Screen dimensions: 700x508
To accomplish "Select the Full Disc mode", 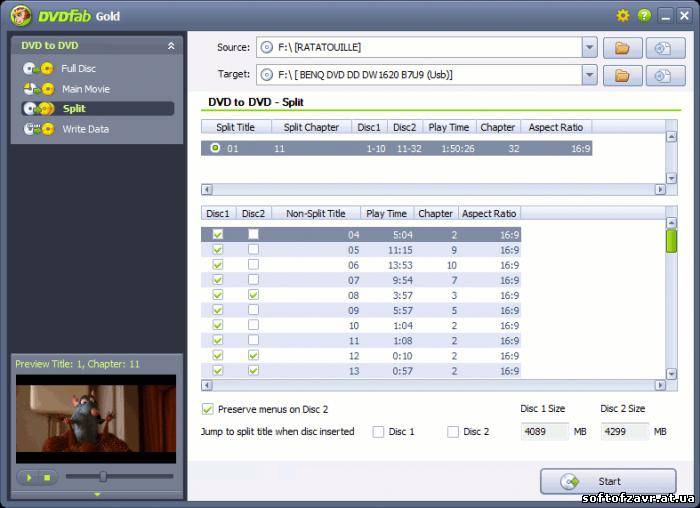I will click(x=79, y=68).
